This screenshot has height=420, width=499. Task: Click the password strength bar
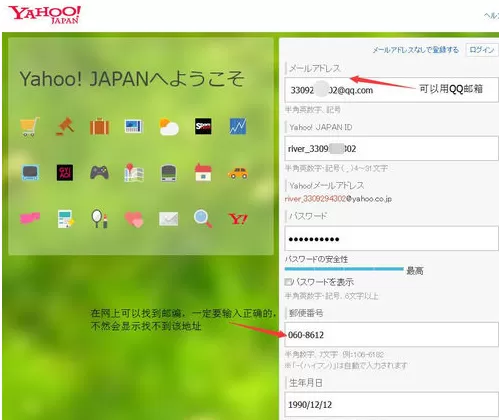tap(344, 269)
